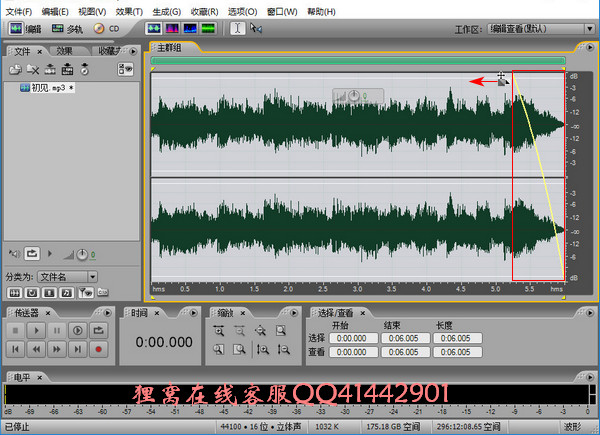Toggle show video files filter button
The width and height of the screenshot is (600, 435).
click(49, 293)
